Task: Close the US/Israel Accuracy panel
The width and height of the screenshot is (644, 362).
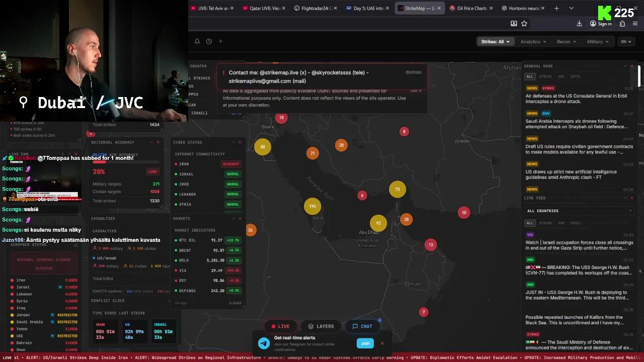Action: (158, 142)
